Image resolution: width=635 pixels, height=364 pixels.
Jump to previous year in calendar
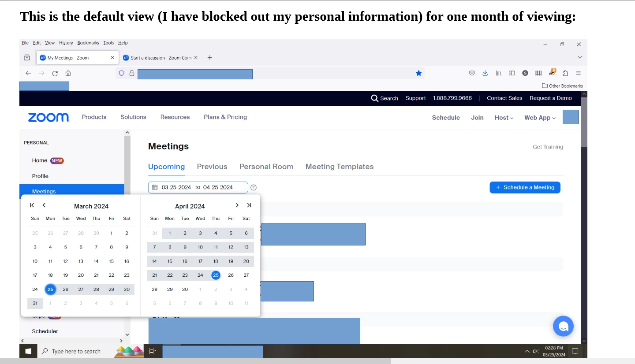pos(32,205)
